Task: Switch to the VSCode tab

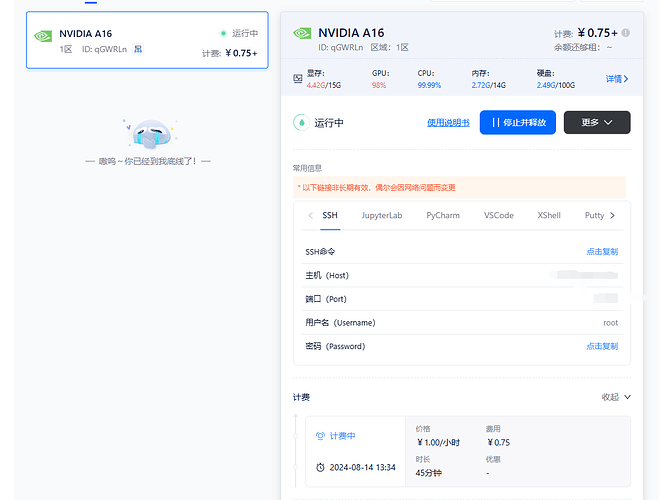Action: pos(498,216)
